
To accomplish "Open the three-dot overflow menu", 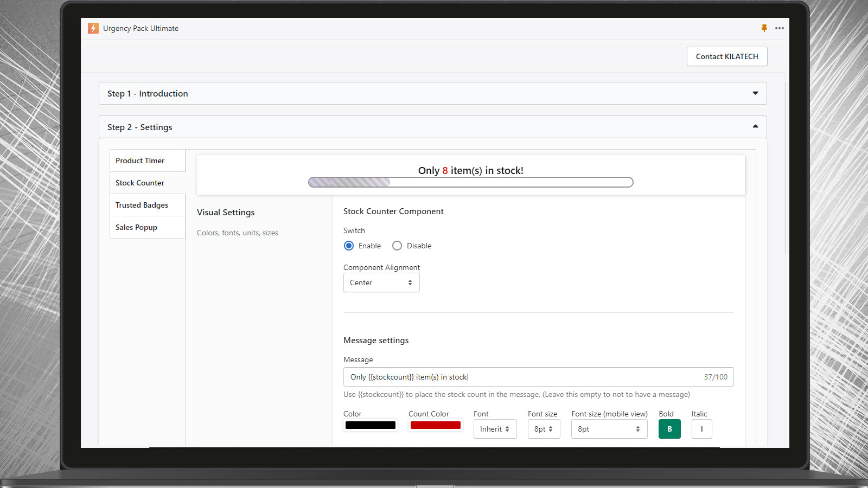I will click(x=780, y=28).
